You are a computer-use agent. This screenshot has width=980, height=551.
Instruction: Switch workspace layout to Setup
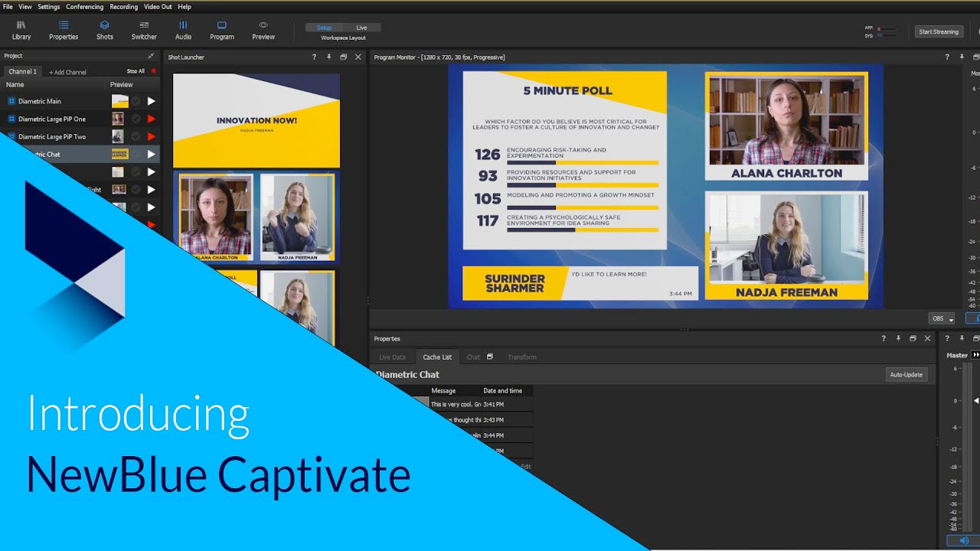coord(325,28)
